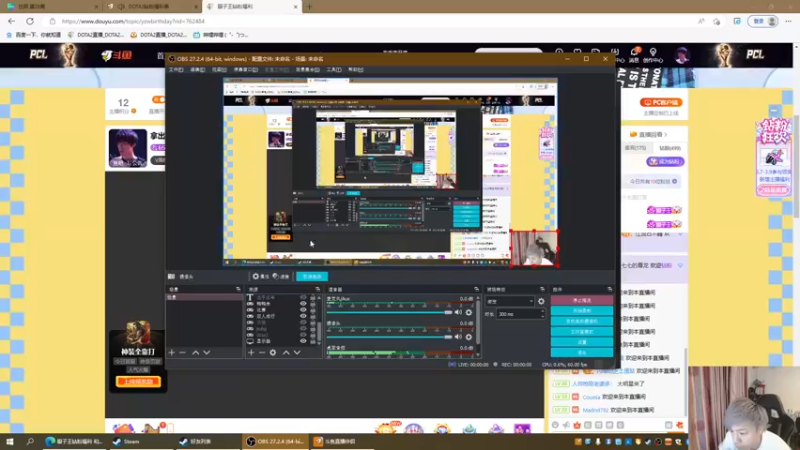Mute the second mixer audio channel
800x450 pixels.
458,337
